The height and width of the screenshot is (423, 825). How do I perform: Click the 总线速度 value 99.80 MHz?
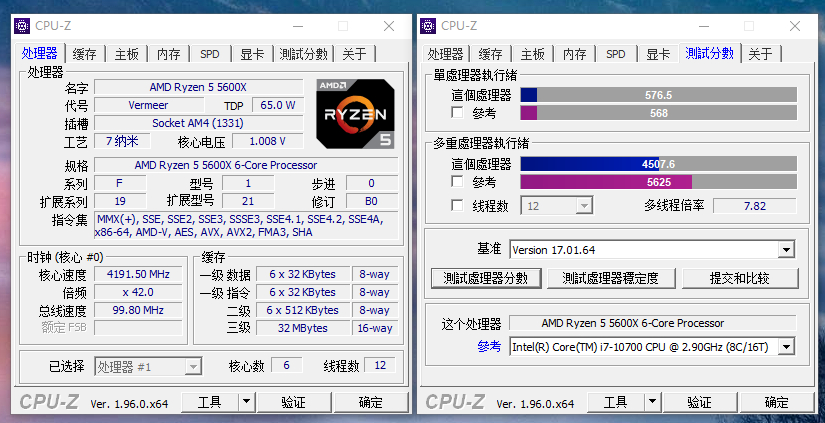(x=138, y=310)
